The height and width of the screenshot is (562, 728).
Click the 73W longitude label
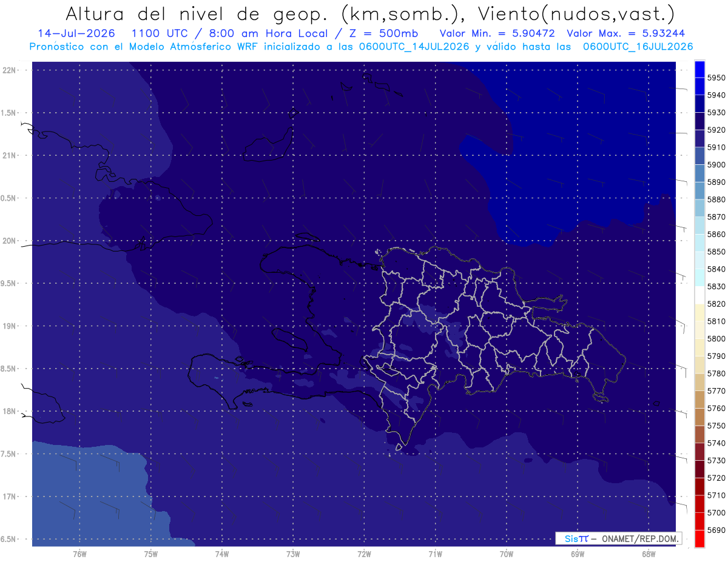[x=293, y=553]
